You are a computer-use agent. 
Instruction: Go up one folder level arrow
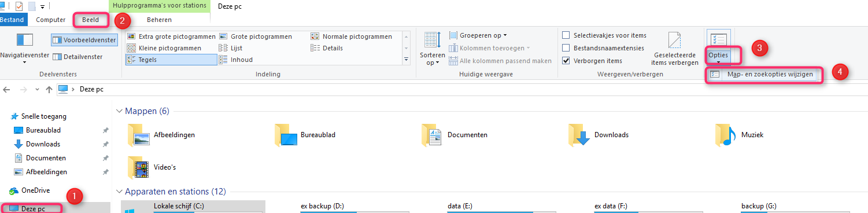tap(49, 89)
